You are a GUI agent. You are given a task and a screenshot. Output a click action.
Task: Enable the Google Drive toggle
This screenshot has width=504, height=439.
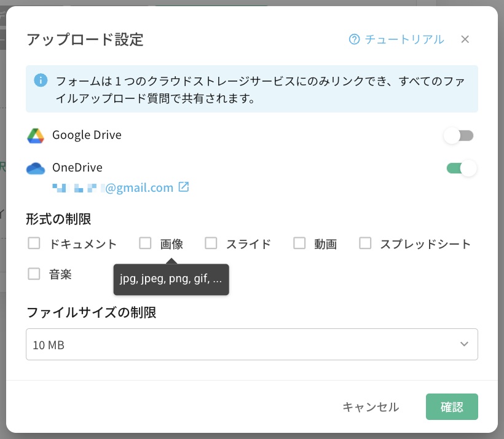[459, 135]
